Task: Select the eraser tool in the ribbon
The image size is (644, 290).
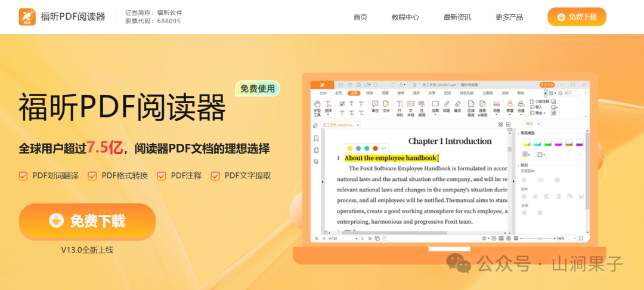Action: coord(457,104)
